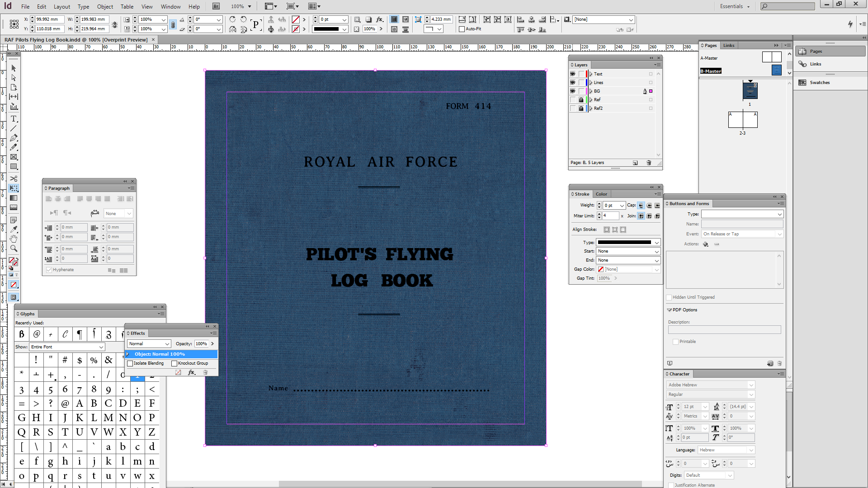Toggle visibility of the Text layer

pyautogui.click(x=573, y=74)
